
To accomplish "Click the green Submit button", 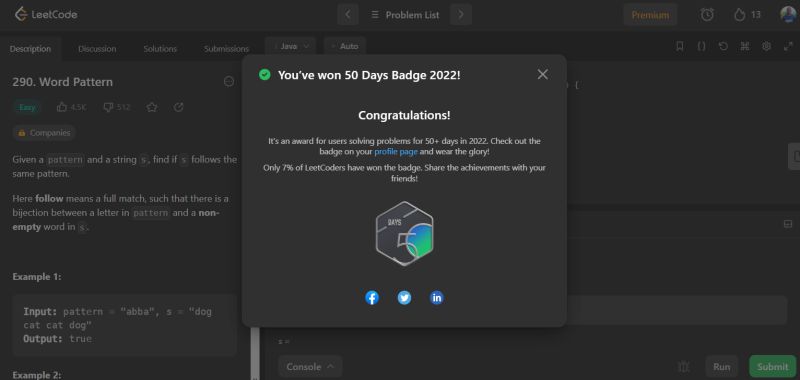I will [x=772, y=366].
